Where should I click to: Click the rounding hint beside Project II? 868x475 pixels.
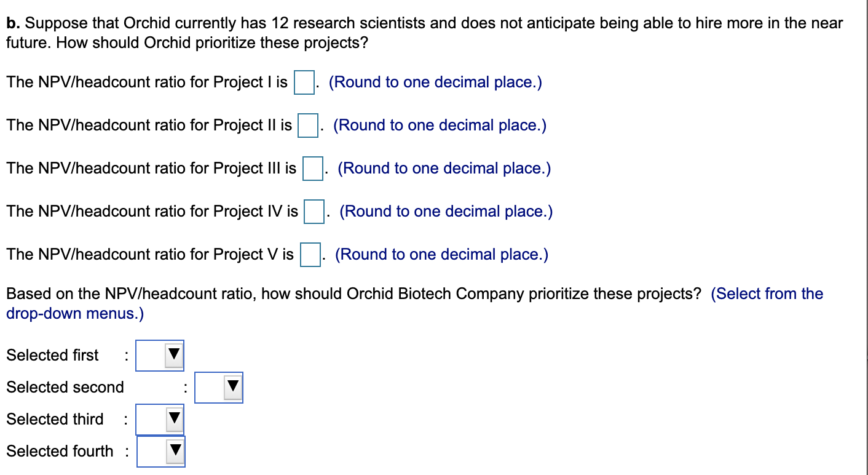tap(440, 126)
